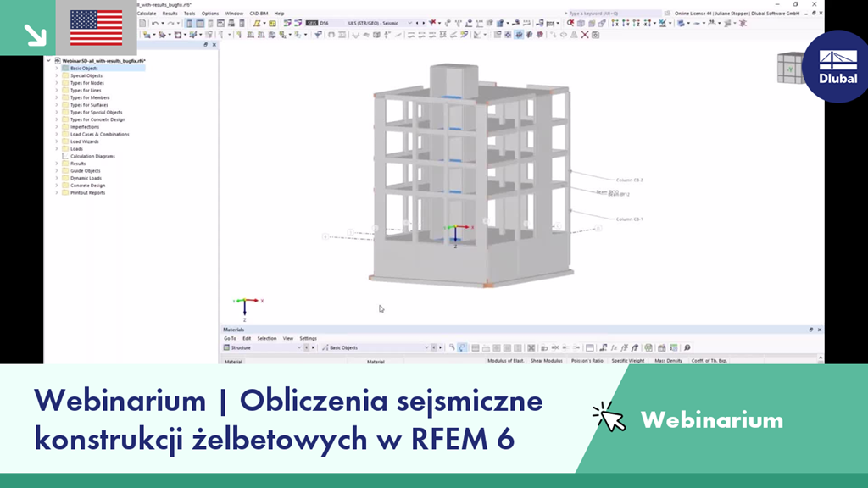The image size is (868, 488).
Task: Select the Loads tree item
Action: point(76,149)
